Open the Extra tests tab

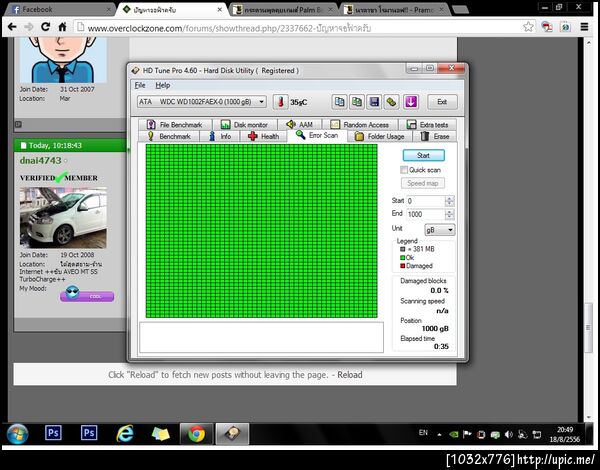pyautogui.click(x=427, y=124)
